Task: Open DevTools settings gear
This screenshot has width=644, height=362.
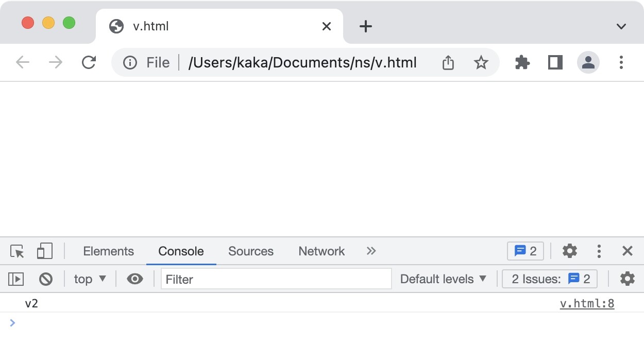Action: (569, 251)
